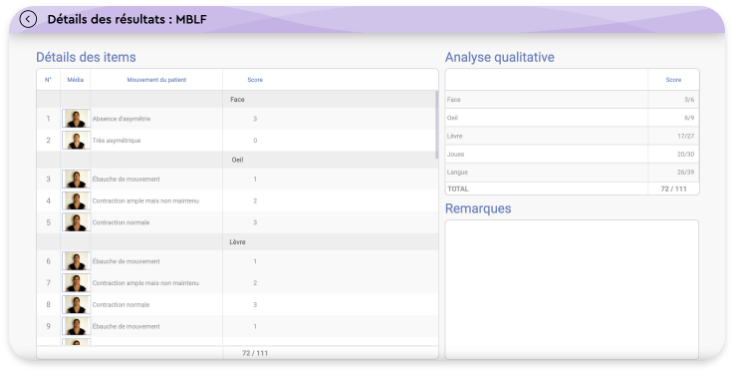Click the N° column header

point(48,80)
